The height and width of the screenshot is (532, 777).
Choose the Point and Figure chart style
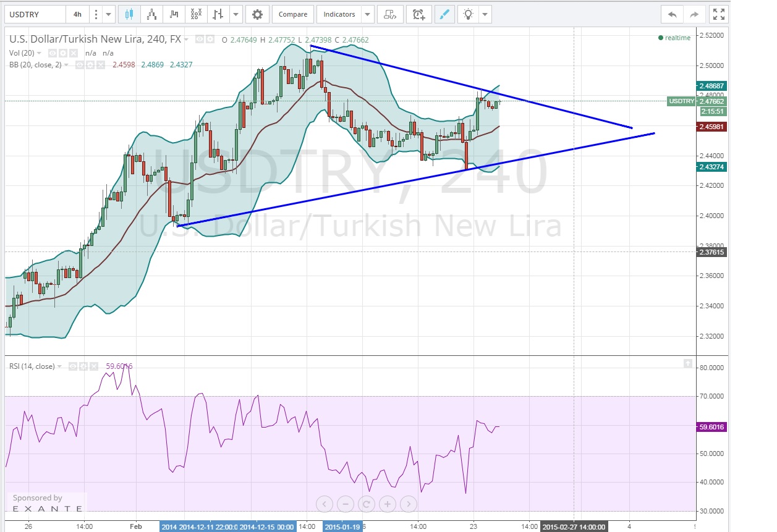click(196, 14)
